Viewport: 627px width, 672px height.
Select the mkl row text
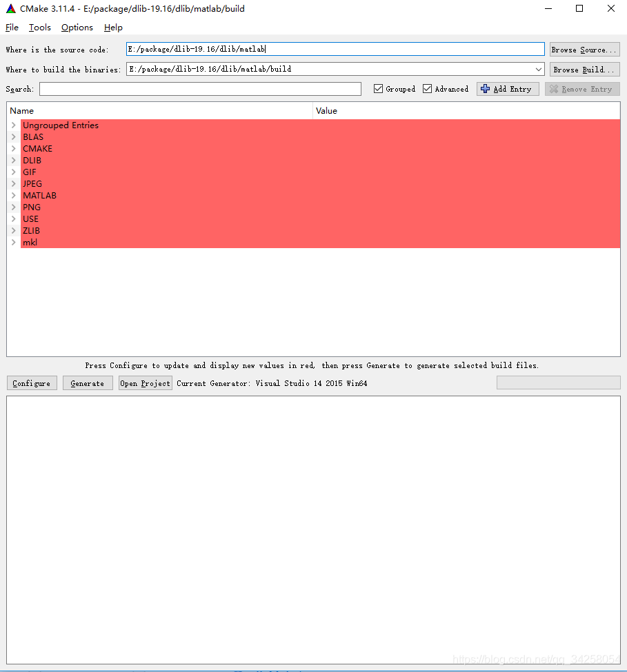tap(30, 242)
